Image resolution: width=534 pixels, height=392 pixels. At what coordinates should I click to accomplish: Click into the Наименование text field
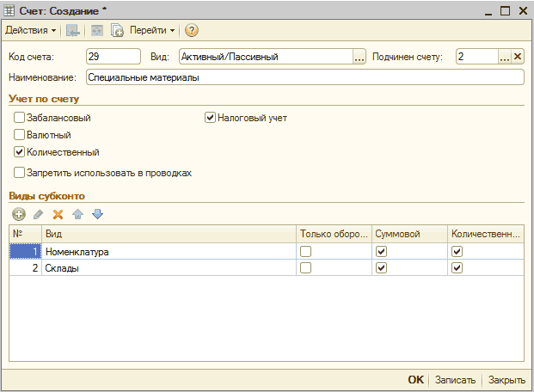coord(304,77)
